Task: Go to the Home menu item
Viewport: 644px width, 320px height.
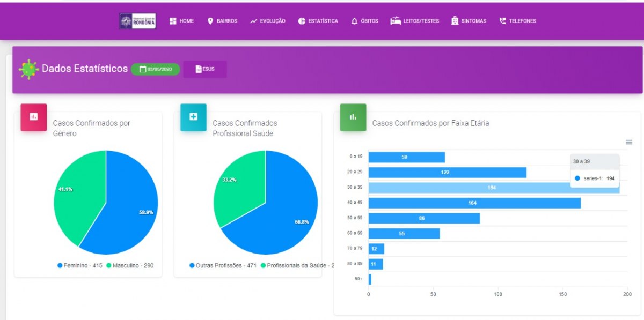Action: 181,21
